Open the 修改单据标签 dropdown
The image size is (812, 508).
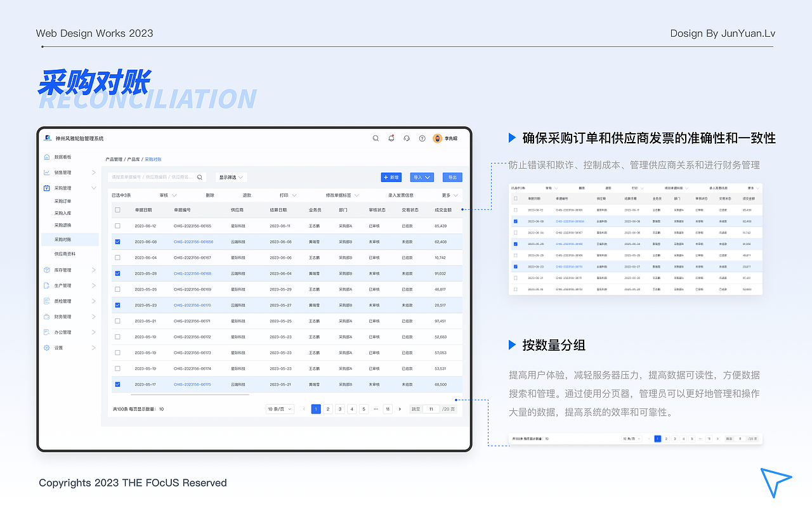pos(343,195)
